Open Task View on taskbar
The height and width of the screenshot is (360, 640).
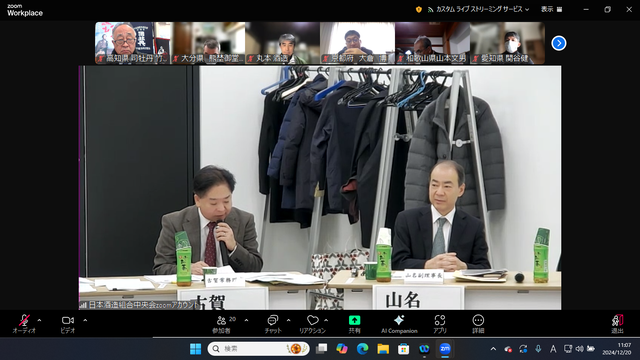(x=322, y=349)
